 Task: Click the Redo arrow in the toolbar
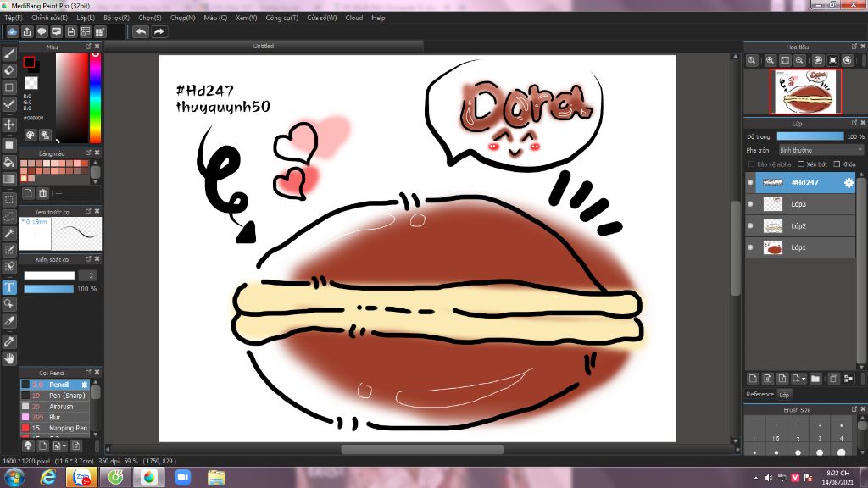click(159, 31)
